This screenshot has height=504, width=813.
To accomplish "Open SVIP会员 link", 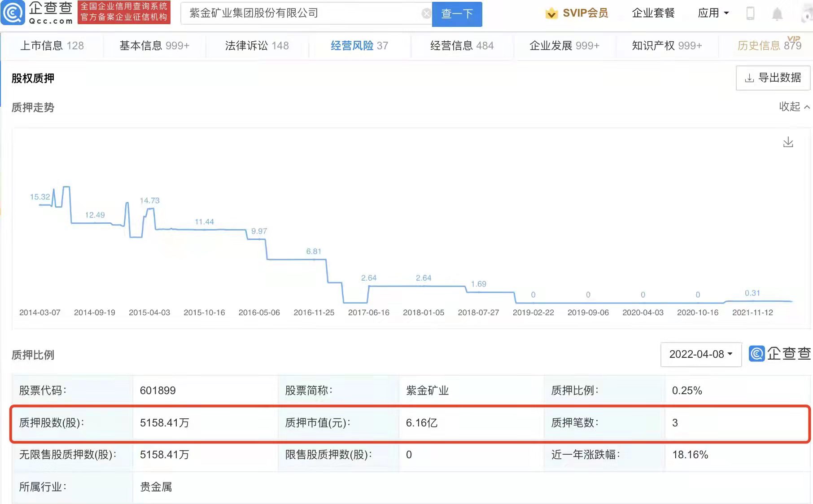I will 586,13.
